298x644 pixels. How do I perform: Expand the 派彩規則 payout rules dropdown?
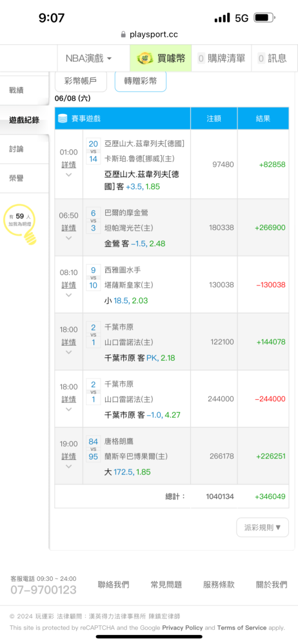click(x=263, y=527)
